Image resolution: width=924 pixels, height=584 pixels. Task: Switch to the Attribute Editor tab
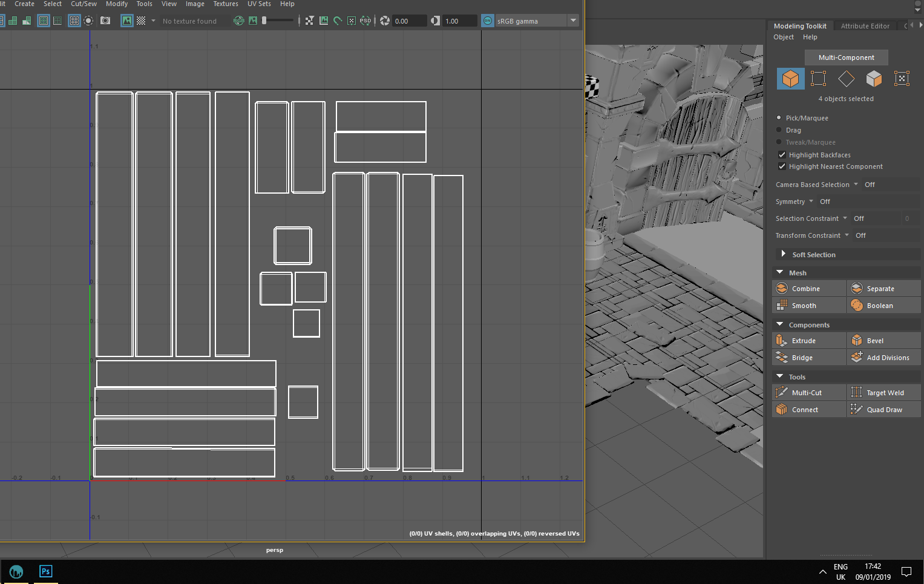[x=865, y=26]
